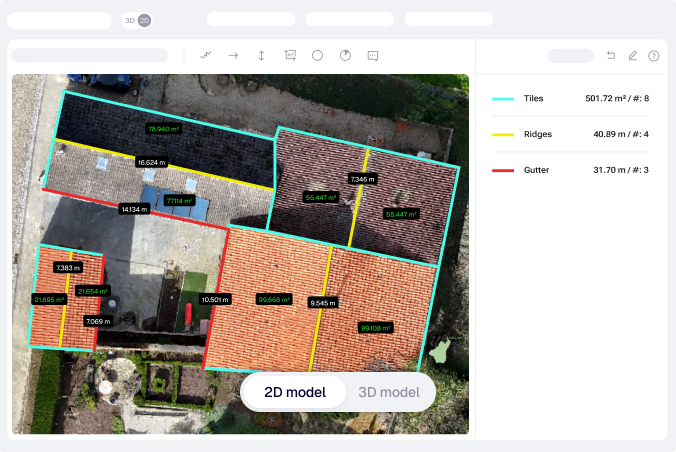Screen dimensions: 676x452
Task: Select the annotation comment tool
Action: click(x=373, y=56)
